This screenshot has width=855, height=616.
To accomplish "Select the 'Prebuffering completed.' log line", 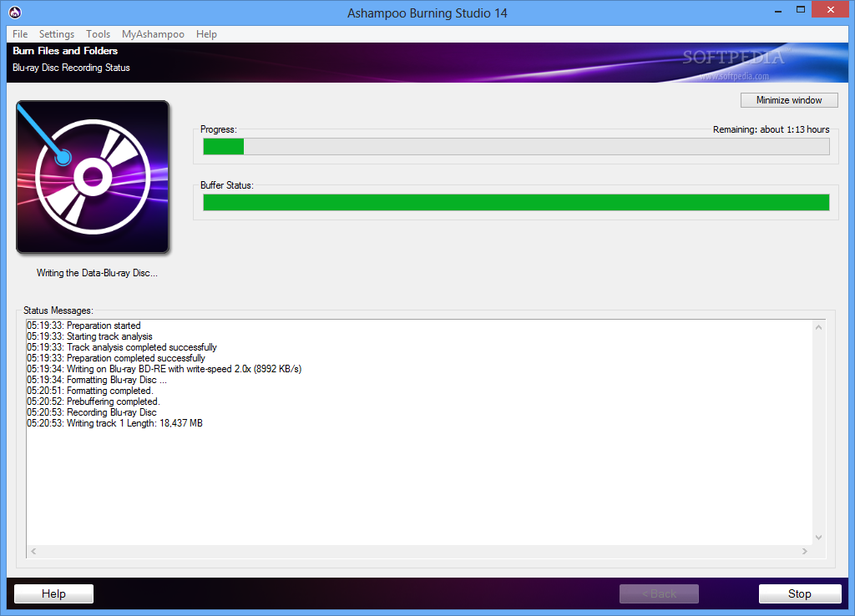I will coord(94,401).
